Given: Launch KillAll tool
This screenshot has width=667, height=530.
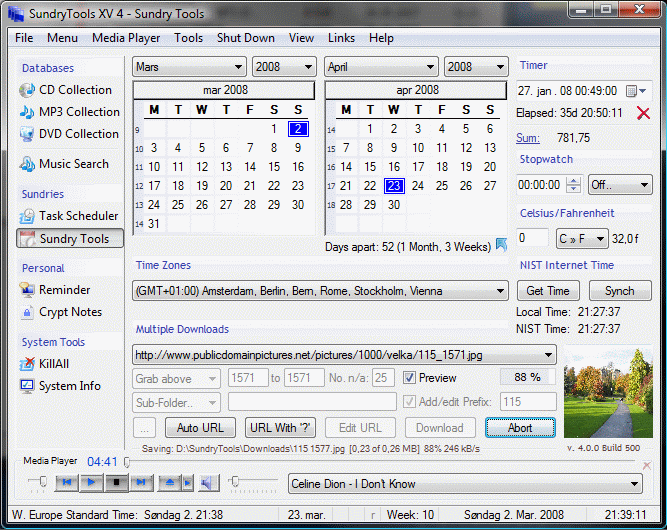Looking at the screenshot, I should [44, 364].
